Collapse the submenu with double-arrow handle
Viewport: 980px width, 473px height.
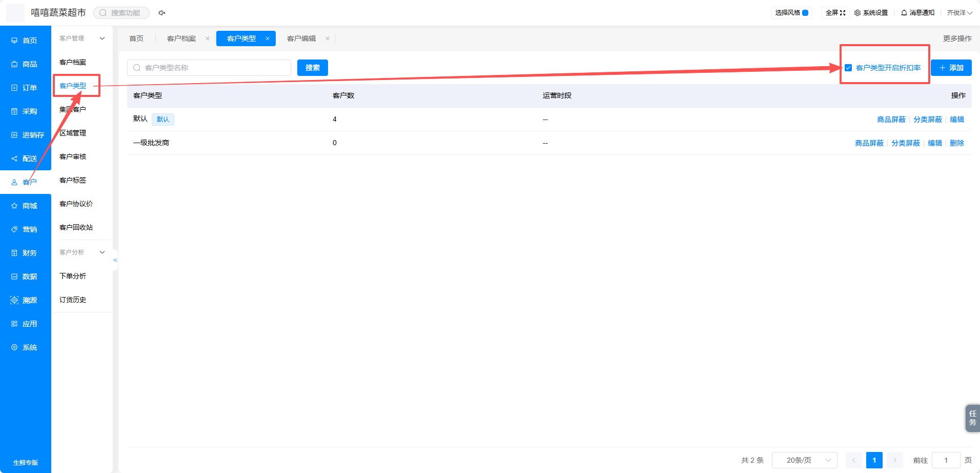pyautogui.click(x=115, y=260)
